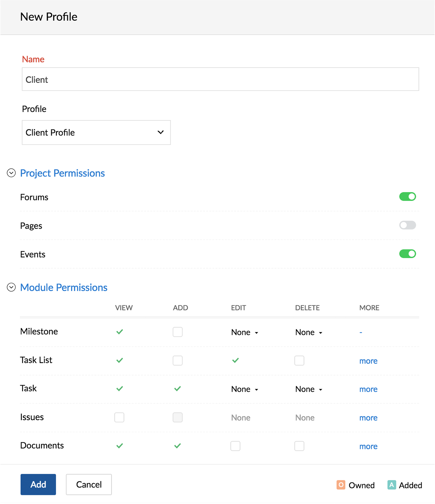Enable the Pages permission toggle
Image resolution: width=435 pixels, height=504 pixels.
(407, 225)
